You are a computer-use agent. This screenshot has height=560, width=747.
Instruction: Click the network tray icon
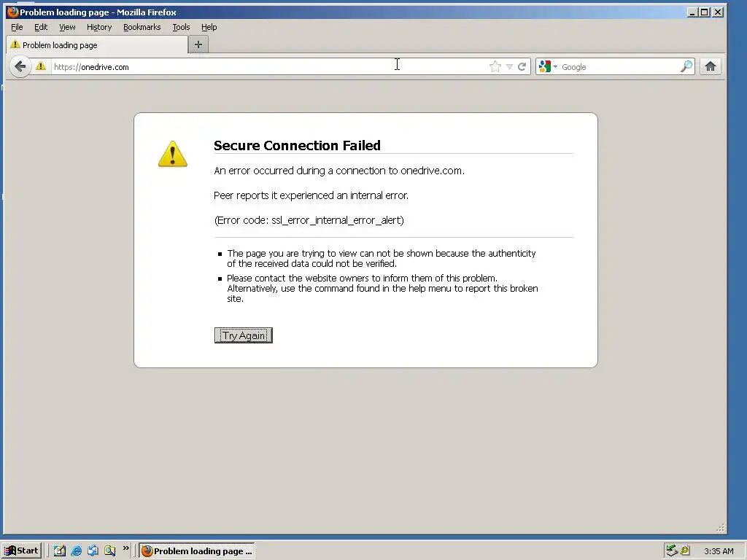point(672,551)
